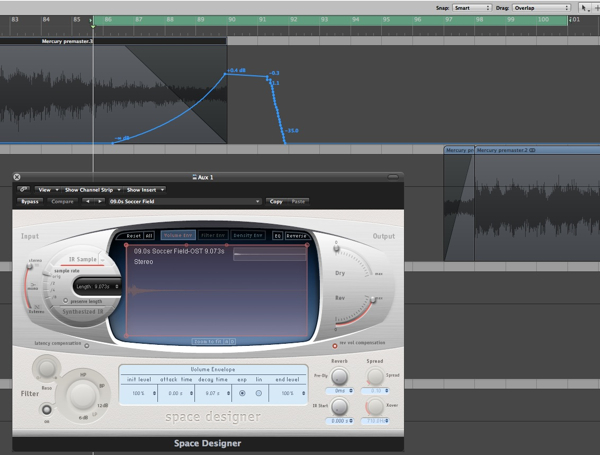Select the Mercury premaster.3 region header
This screenshot has height=455, width=600.
[113, 41]
